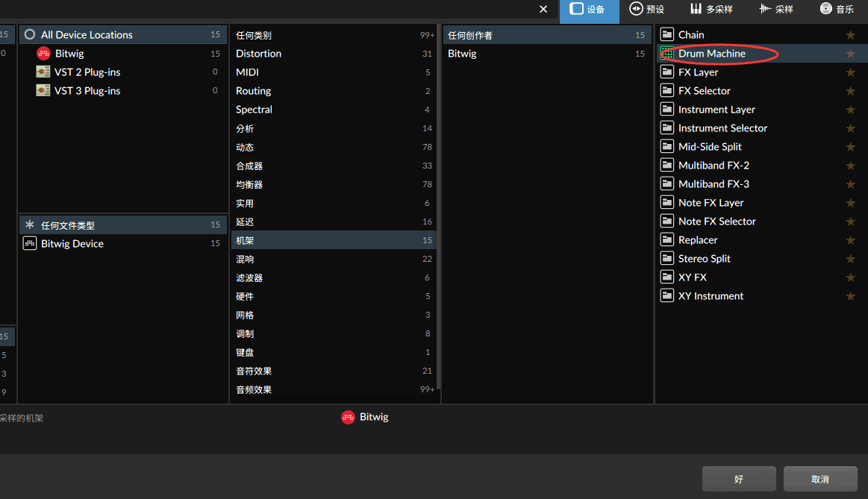Click the VST 3 Plug-ins icon
868x499 pixels.
43,90
